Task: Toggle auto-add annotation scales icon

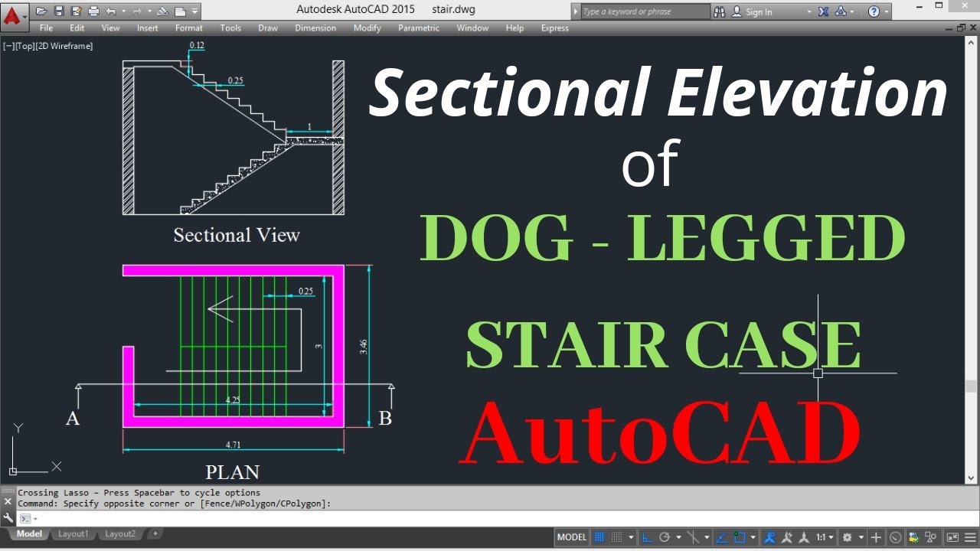Action: pos(787,537)
